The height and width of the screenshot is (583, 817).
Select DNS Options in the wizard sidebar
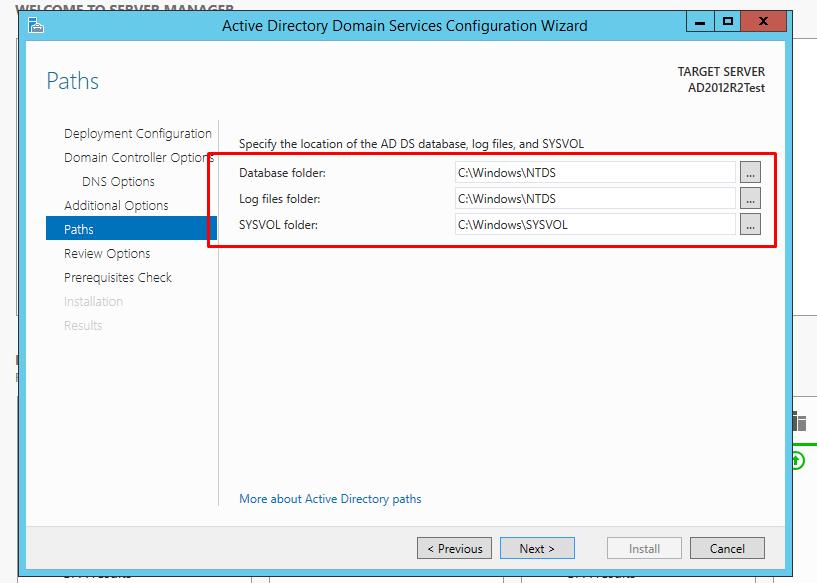tap(118, 181)
